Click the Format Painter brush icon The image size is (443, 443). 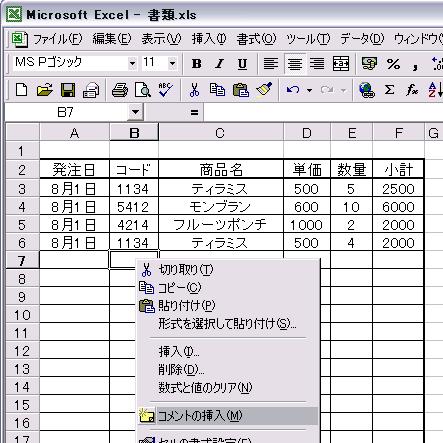[x=264, y=90]
